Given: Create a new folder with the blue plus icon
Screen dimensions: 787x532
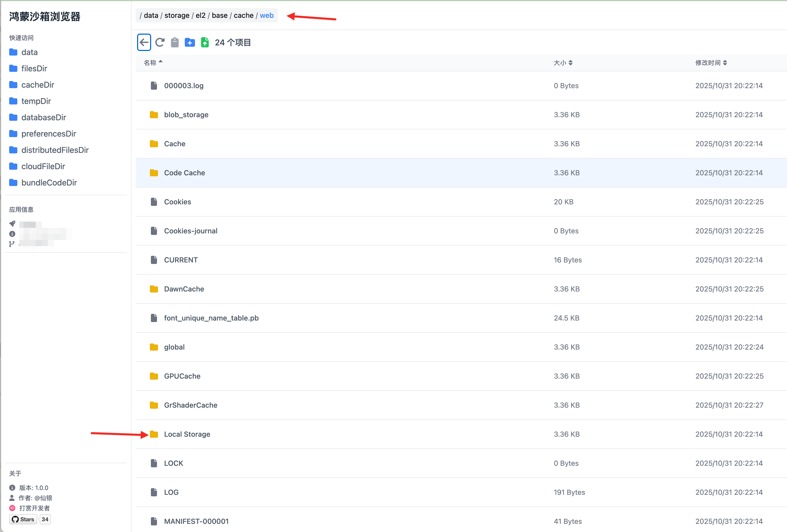Looking at the screenshot, I should (x=190, y=42).
